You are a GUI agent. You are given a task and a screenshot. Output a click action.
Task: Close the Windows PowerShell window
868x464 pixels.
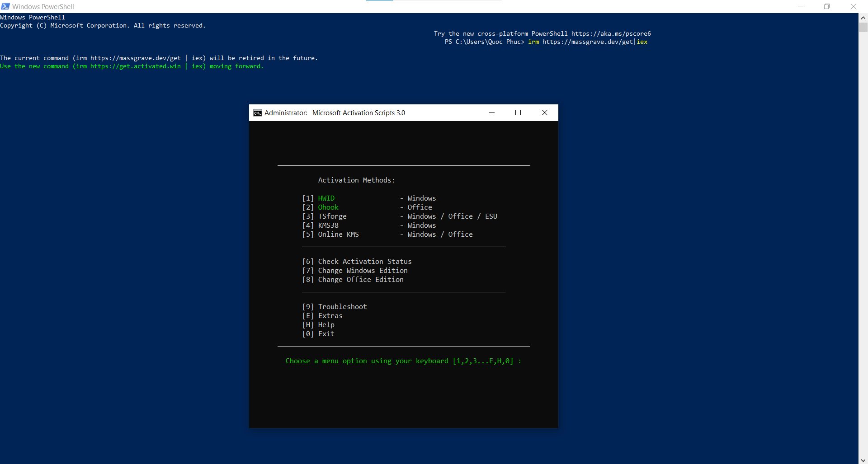pyautogui.click(x=854, y=6)
